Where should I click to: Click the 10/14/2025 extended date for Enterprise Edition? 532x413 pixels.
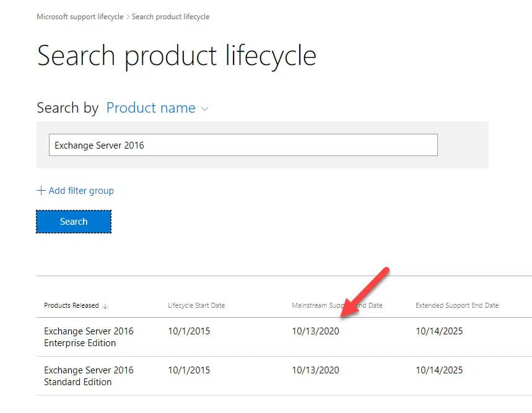pyautogui.click(x=439, y=331)
